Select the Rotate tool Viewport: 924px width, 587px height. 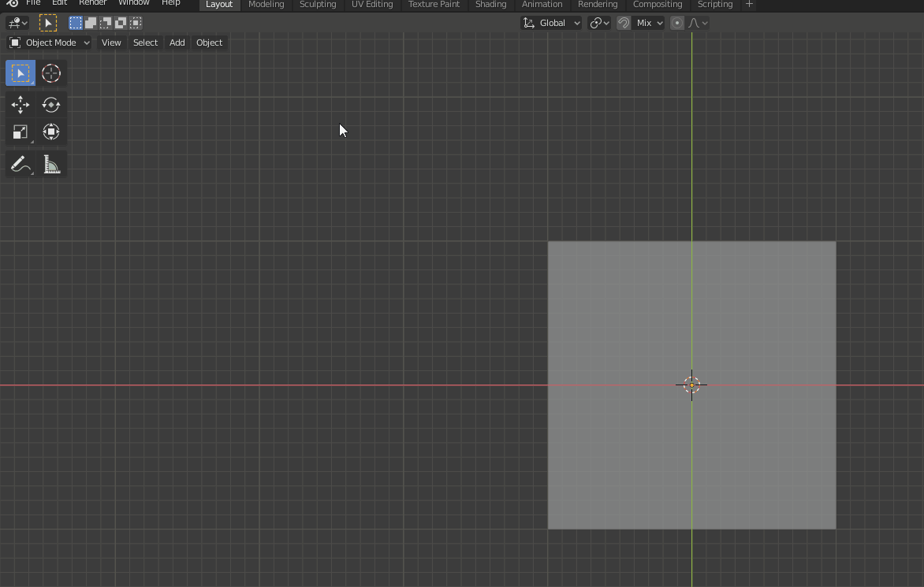(x=50, y=104)
